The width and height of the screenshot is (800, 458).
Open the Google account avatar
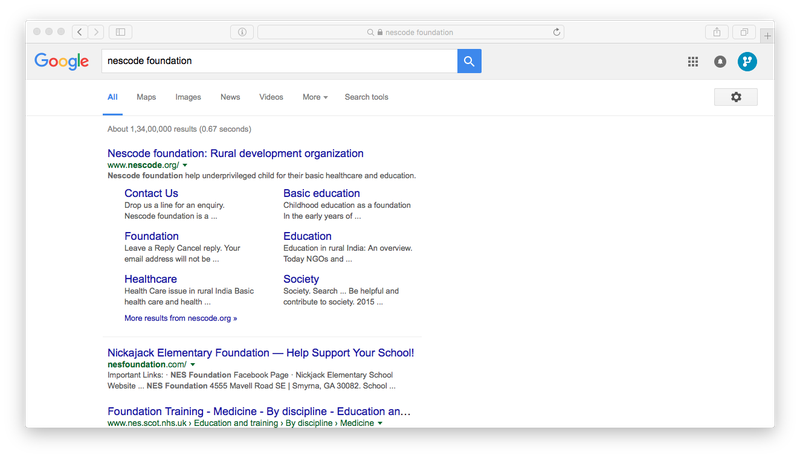pyautogui.click(x=747, y=62)
